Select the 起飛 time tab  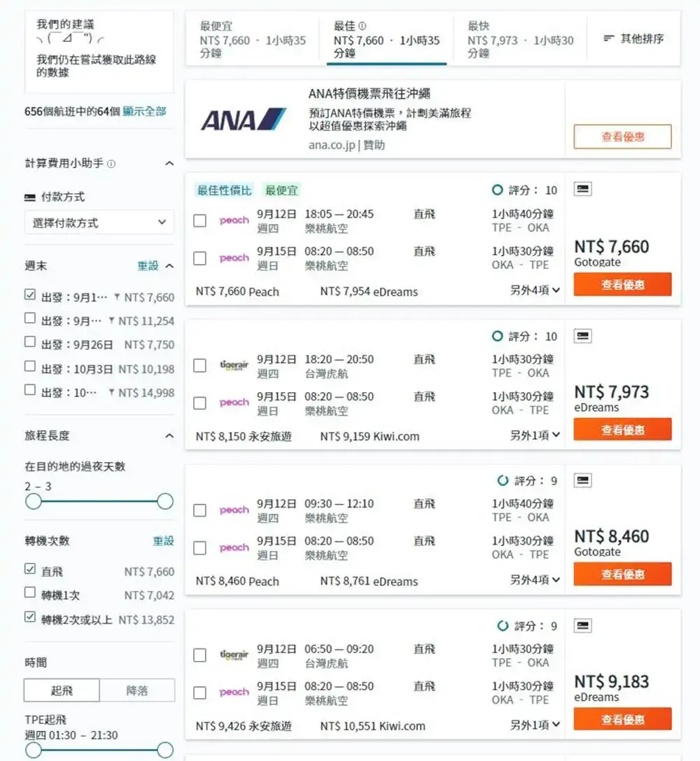(62, 690)
